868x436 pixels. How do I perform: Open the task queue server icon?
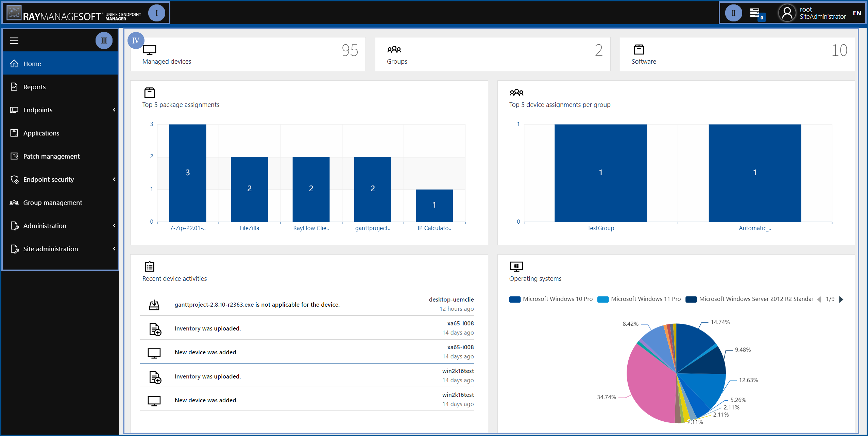(755, 13)
